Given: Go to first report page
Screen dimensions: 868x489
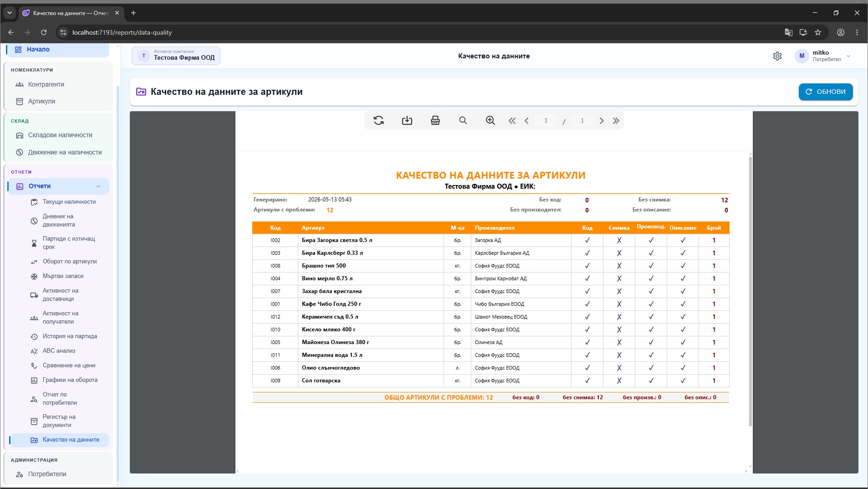Looking at the screenshot, I should coord(512,121).
